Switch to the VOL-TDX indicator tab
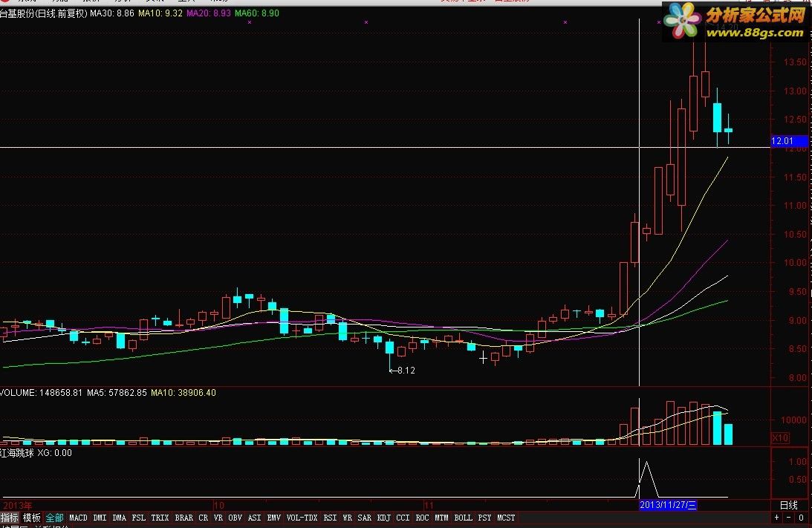This screenshot has width=812, height=528. click(302, 518)
